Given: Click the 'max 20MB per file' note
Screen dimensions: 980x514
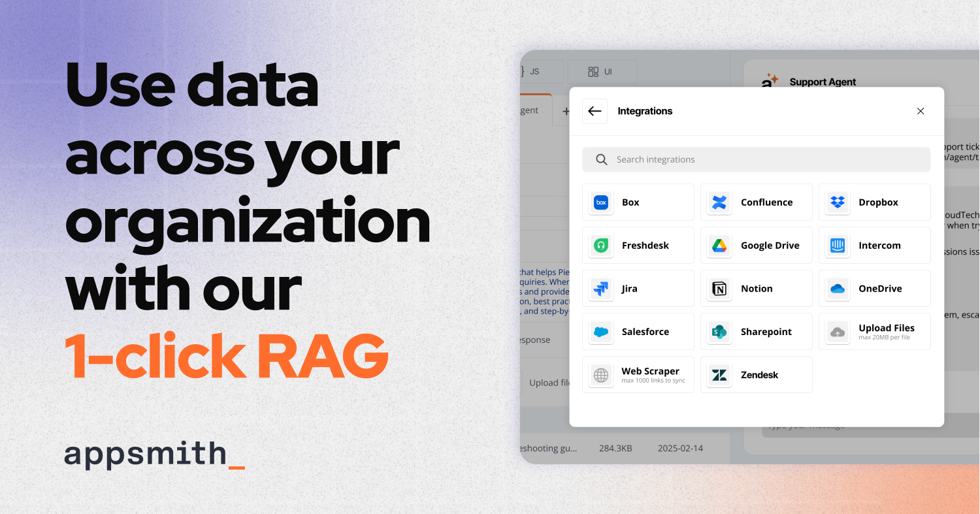Looking at the screenshot, I should coord(884,338).
